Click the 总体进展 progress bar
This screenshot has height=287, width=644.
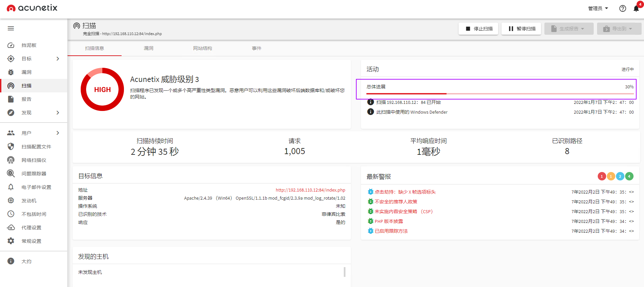click(500, 93)
